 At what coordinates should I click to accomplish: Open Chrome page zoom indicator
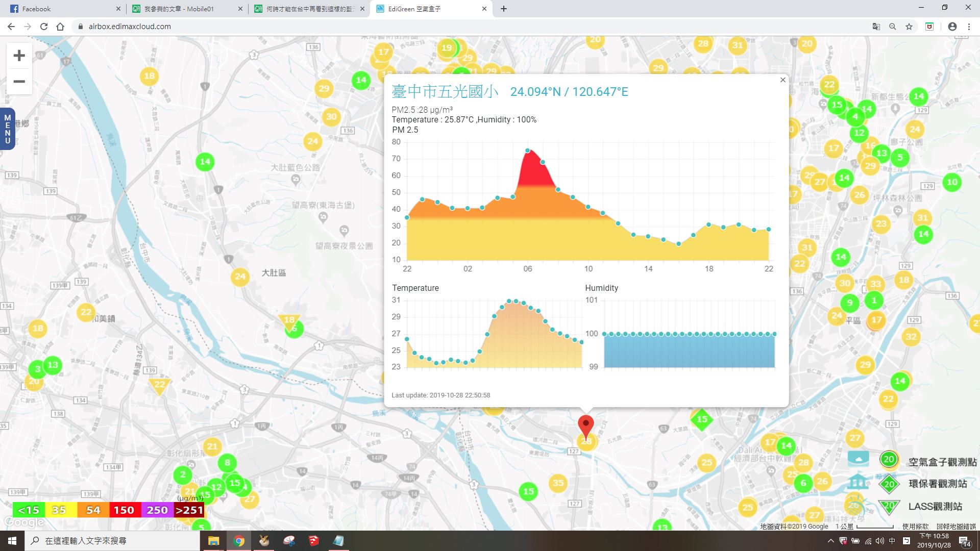pyautogui.click(x=893, y=27)
